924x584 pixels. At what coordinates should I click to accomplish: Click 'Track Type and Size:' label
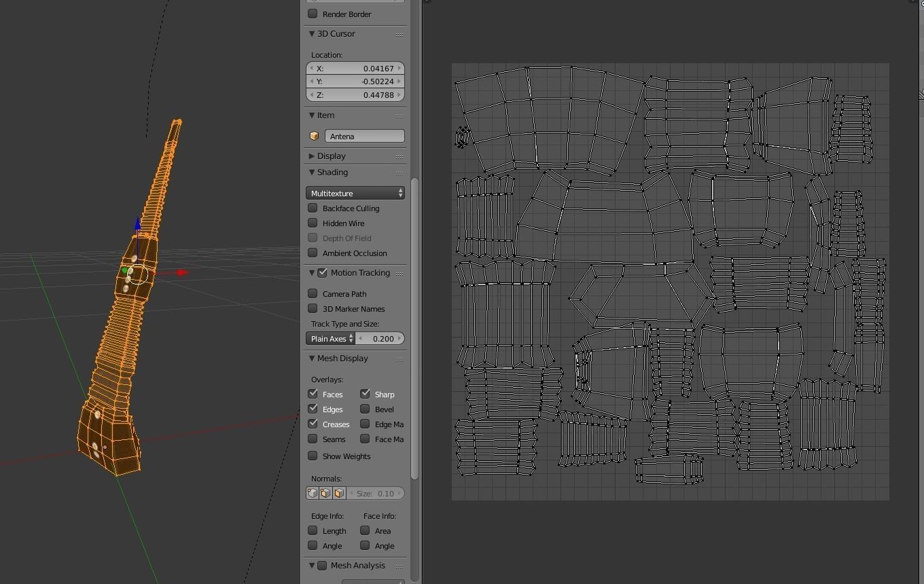[x=345, y=324]
